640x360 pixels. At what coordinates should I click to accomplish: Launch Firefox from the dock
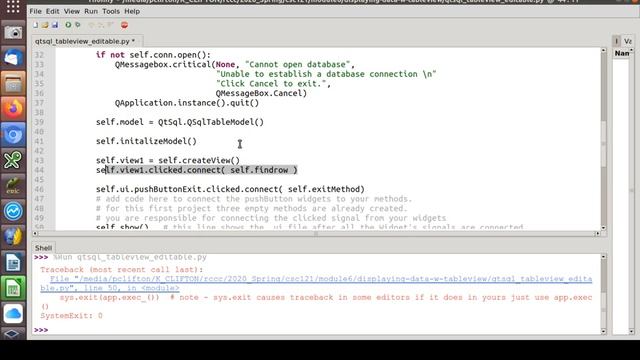point(13,109)
